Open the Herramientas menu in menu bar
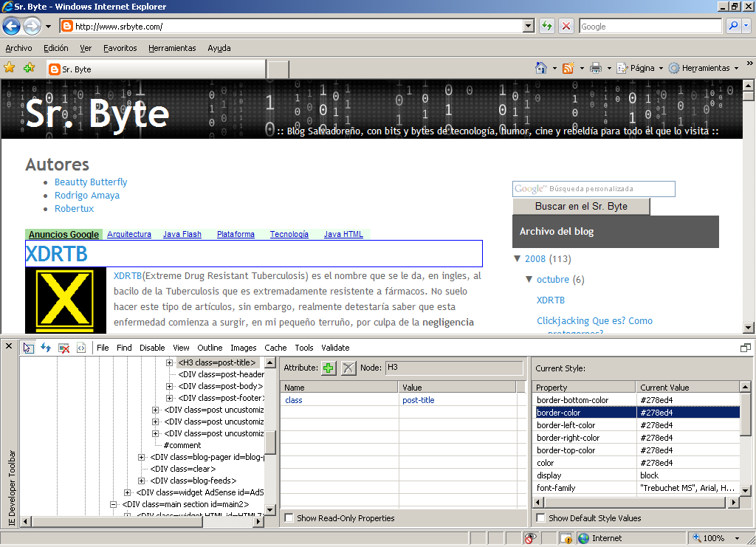The width and height of the screenshot is (756, 547). pyautogui.click(x=172, y=48)
